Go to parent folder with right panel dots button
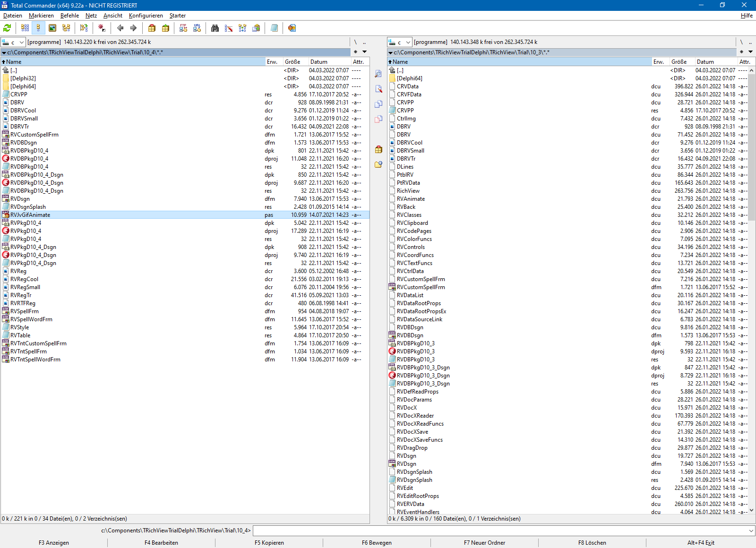This screenshot has height=548, width=756. click(x=750, y=42)
